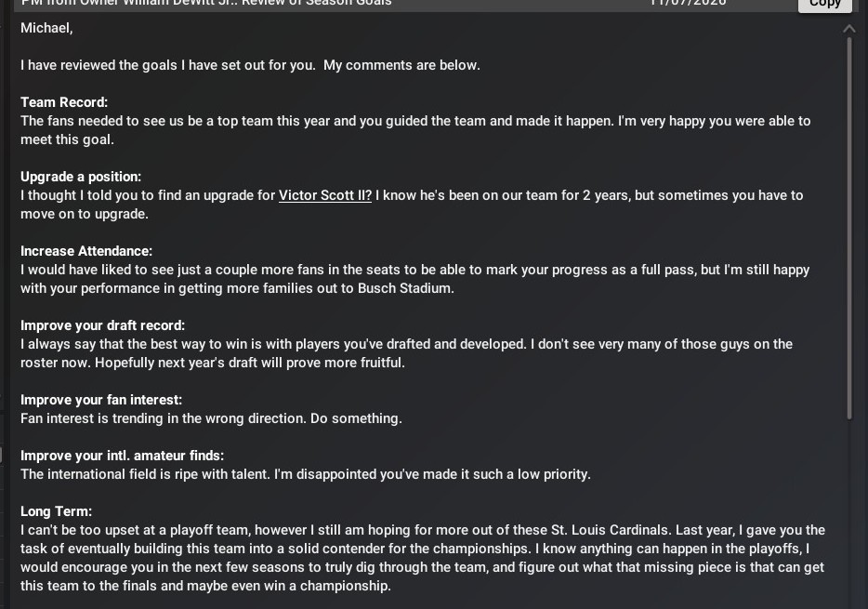Image resolution: width=868 pixels, height=609 pixels.
Task: Click the words "Busch Stadium" in the message
Action: point(405,288)
